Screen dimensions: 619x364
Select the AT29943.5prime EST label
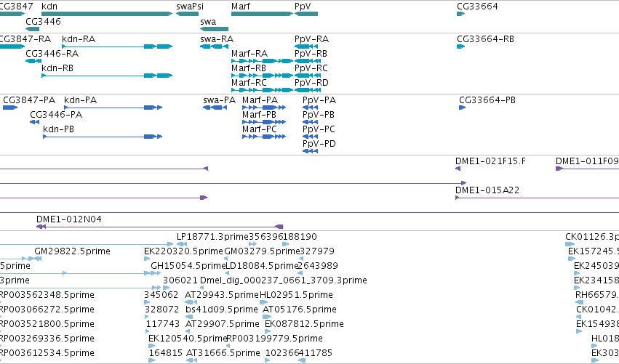[221, 295]
